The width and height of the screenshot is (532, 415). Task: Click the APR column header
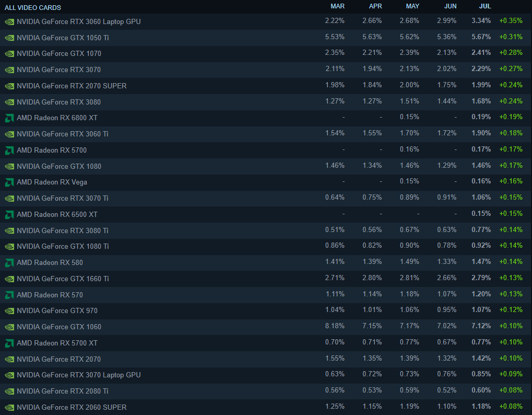click(x=375, y=6)
